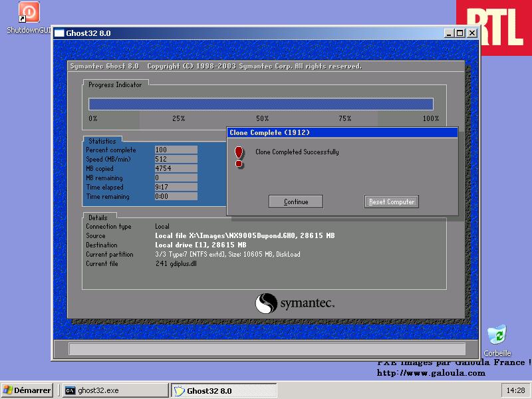Click the Symantec Ghost 8.0 copyright header
The width and height of the screenshot is (532, 399).
(215, 66)
